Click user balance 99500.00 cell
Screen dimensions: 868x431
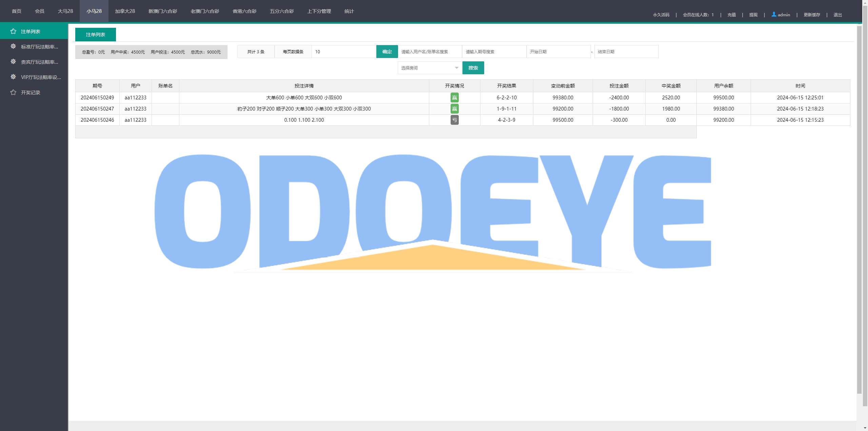point(724,98)
